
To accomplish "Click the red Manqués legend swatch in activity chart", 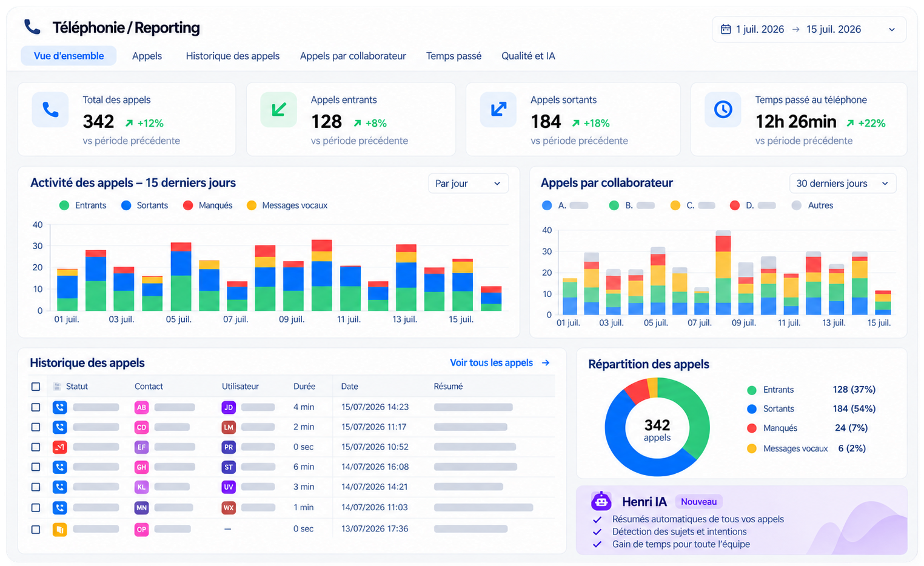I will click(188, 205).
